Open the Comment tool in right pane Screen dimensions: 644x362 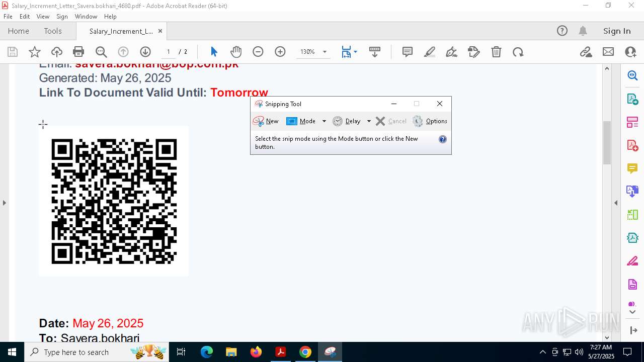pyautogui.click(x=632, y=168)
